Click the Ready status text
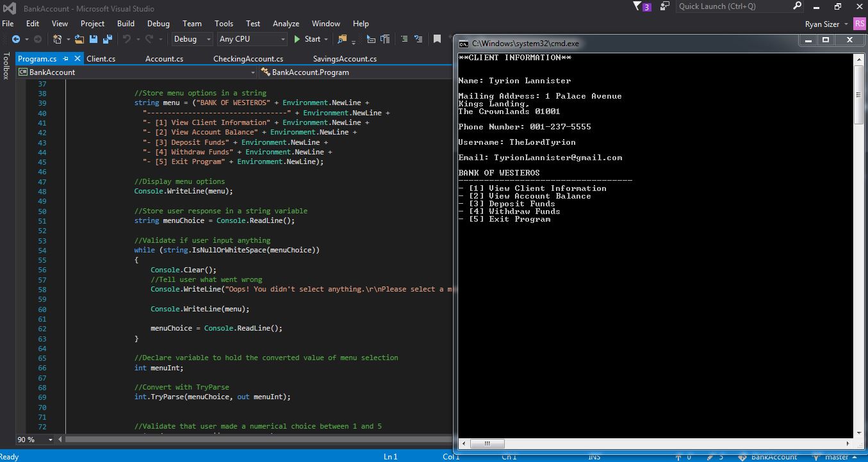The height and width of the screenshot is (462, 868). point(10,457)
